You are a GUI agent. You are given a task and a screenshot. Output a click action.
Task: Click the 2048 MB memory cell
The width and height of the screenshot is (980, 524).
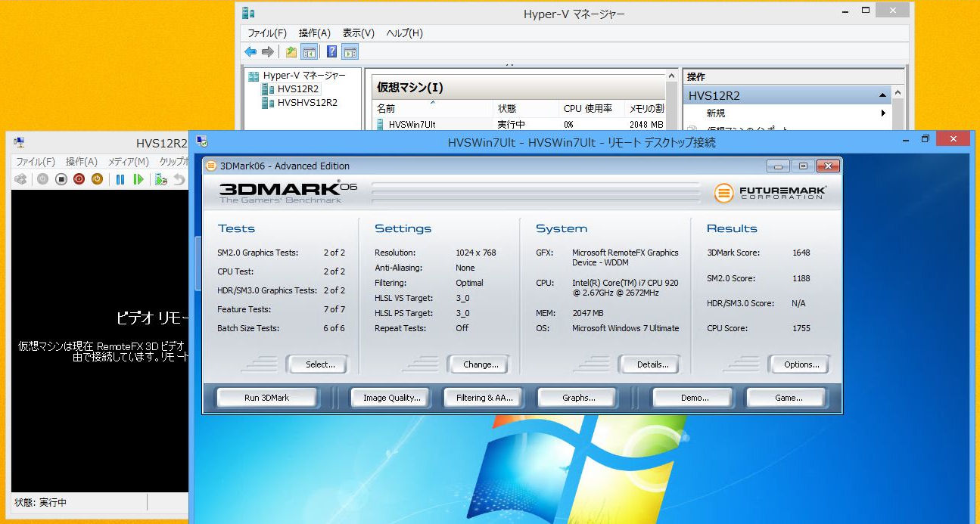(x=646, y=125)
